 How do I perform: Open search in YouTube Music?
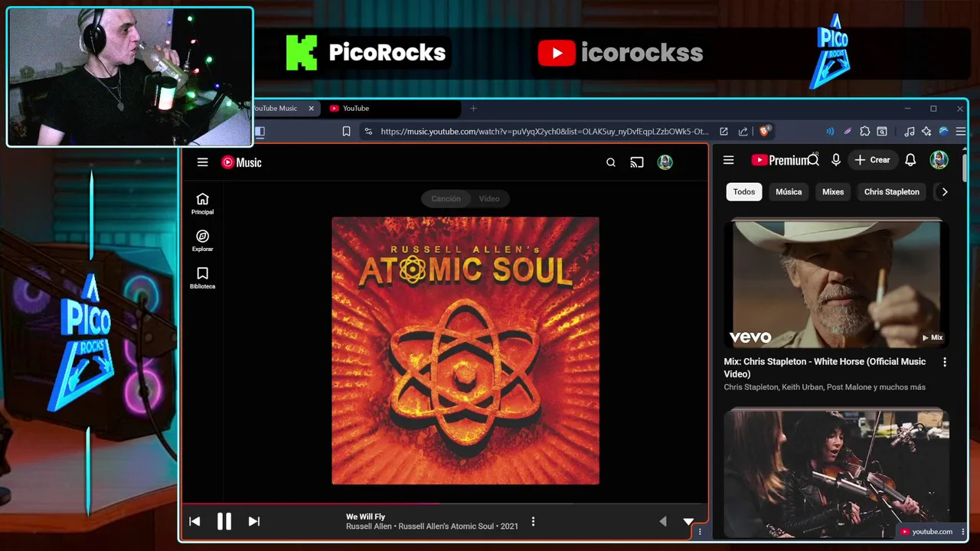tap(611, 162)
